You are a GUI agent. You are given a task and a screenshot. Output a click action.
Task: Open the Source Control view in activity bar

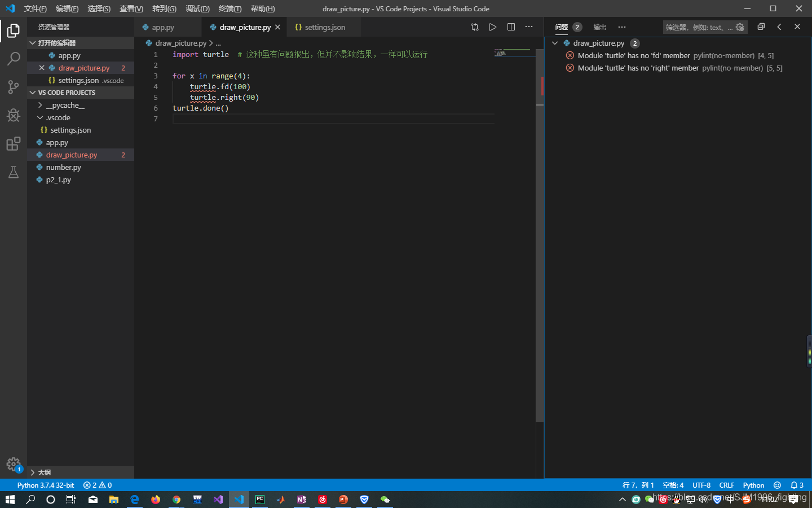click(13, 87)
